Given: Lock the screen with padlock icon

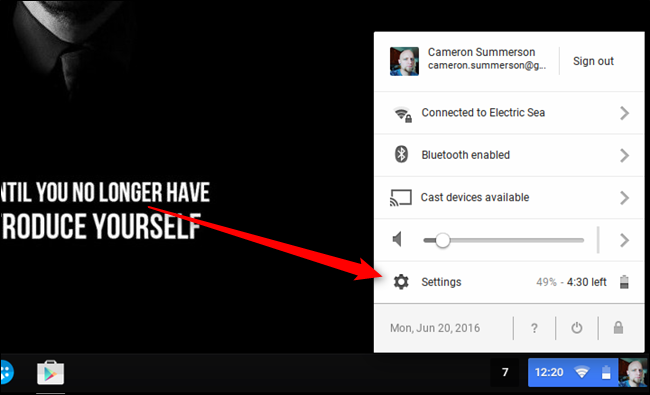Looking at the screenshot, I should click(618, 327).
